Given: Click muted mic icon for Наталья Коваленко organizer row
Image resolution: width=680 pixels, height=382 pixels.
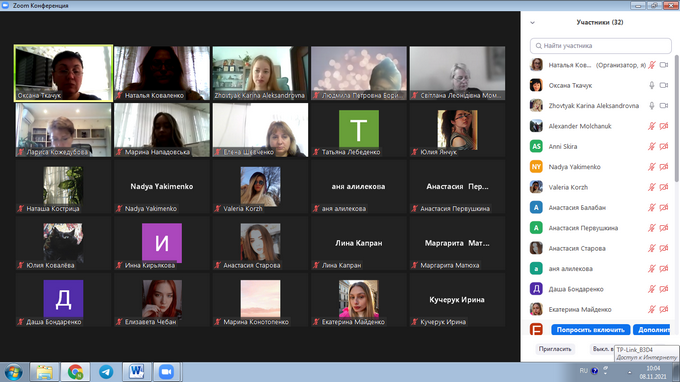Looking at the screenshot, I should point(651,65).
